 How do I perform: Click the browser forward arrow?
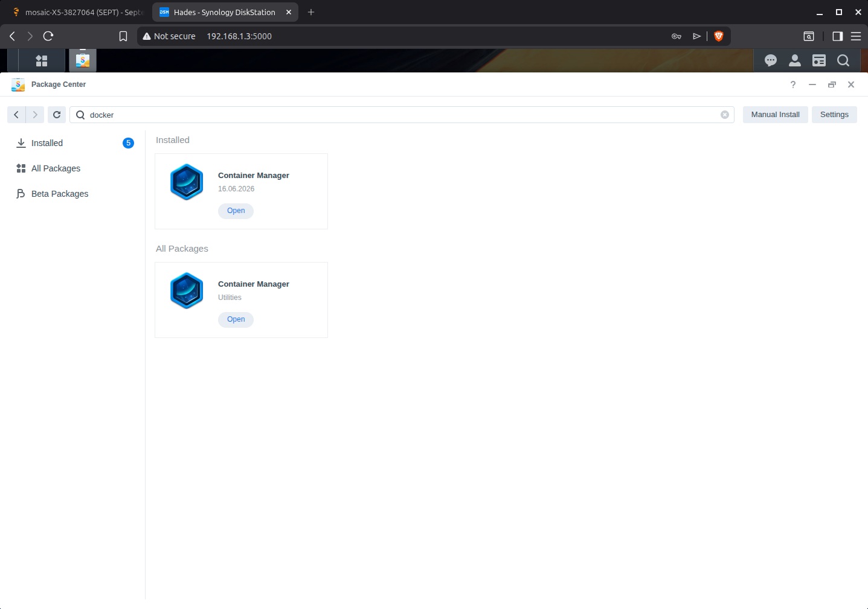(30, 36)
